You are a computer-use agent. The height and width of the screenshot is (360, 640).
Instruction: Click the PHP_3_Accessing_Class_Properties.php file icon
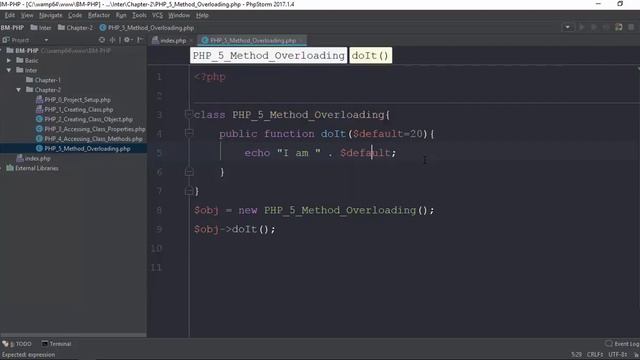pos(39,129)
